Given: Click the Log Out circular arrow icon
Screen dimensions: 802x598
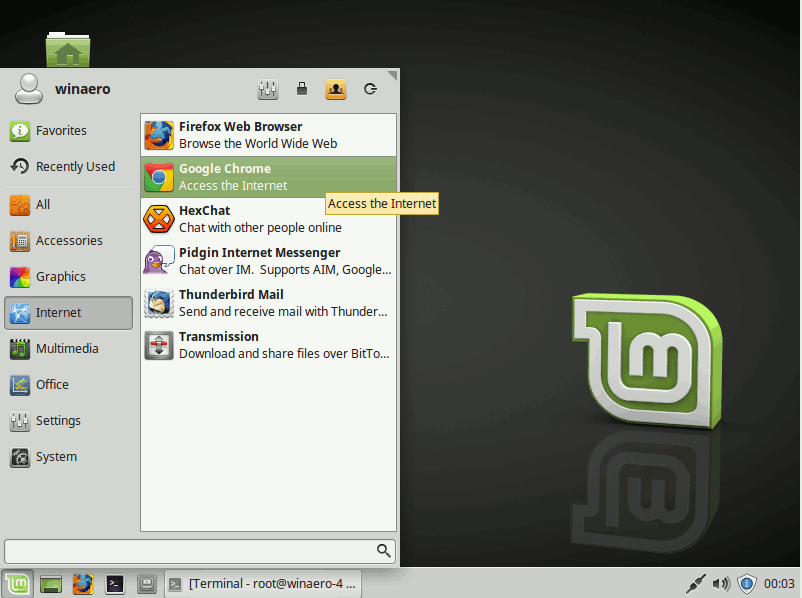Looking at the screenshot, I should (370, 89).
